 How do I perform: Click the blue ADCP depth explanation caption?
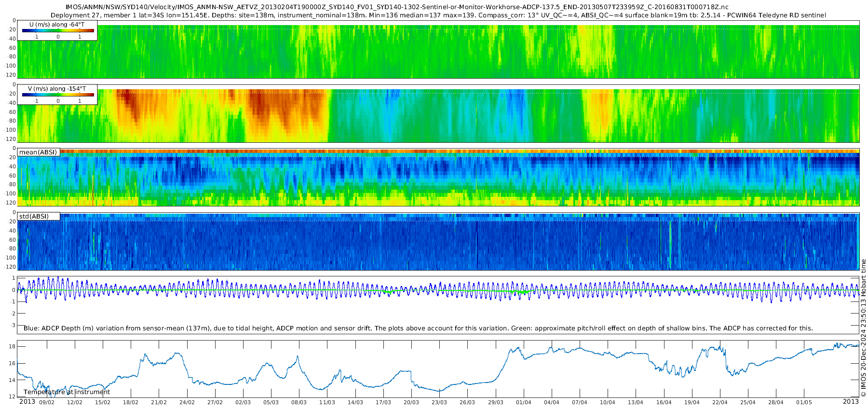[x=418, y=328]
